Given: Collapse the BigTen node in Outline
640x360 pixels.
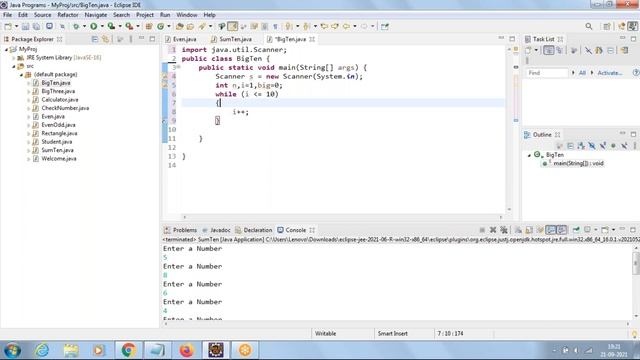Looking at the screenshot, I should pos(529,155).
